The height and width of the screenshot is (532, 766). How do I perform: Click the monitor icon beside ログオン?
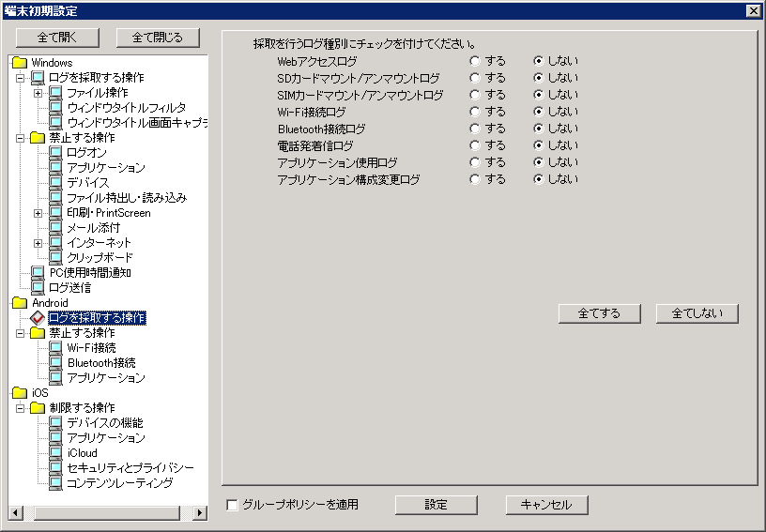(55, 153)
